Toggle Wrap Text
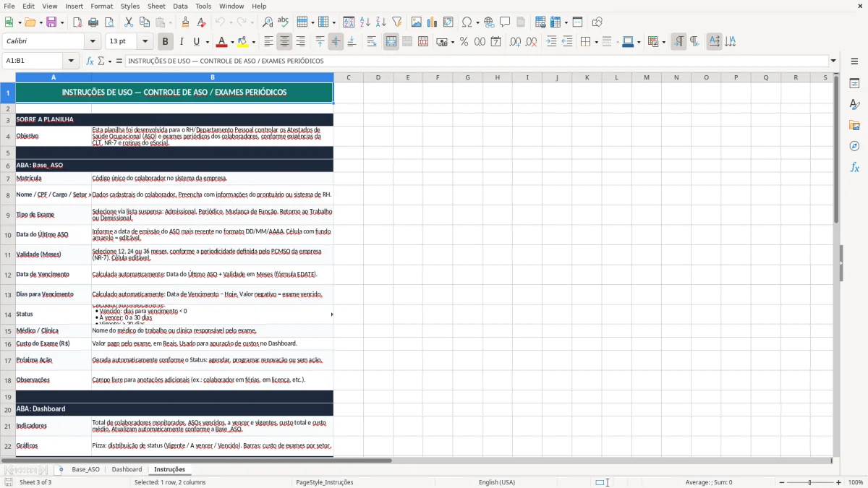The width and height of the screenshot is (868, 488). [x=372, y=42]
